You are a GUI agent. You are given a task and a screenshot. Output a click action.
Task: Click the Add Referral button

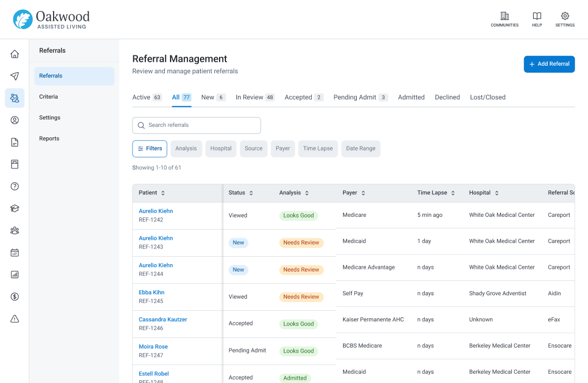(x=549, y=64)
